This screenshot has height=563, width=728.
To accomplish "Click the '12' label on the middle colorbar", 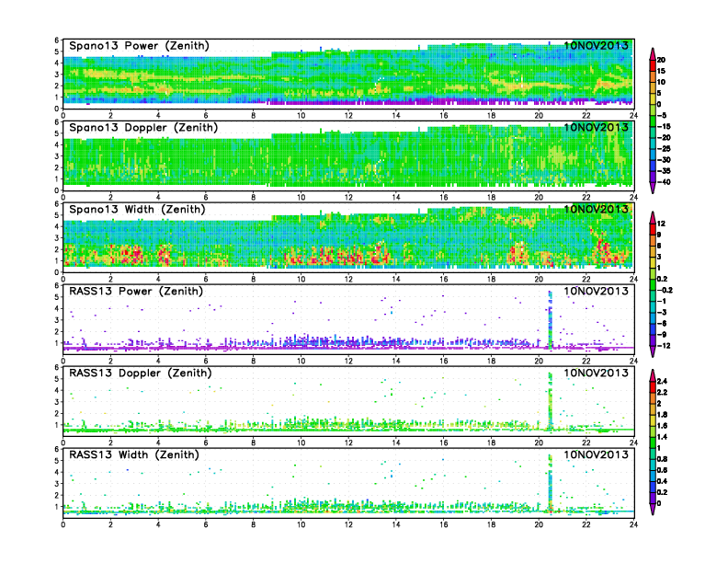I will click(661, 224).
